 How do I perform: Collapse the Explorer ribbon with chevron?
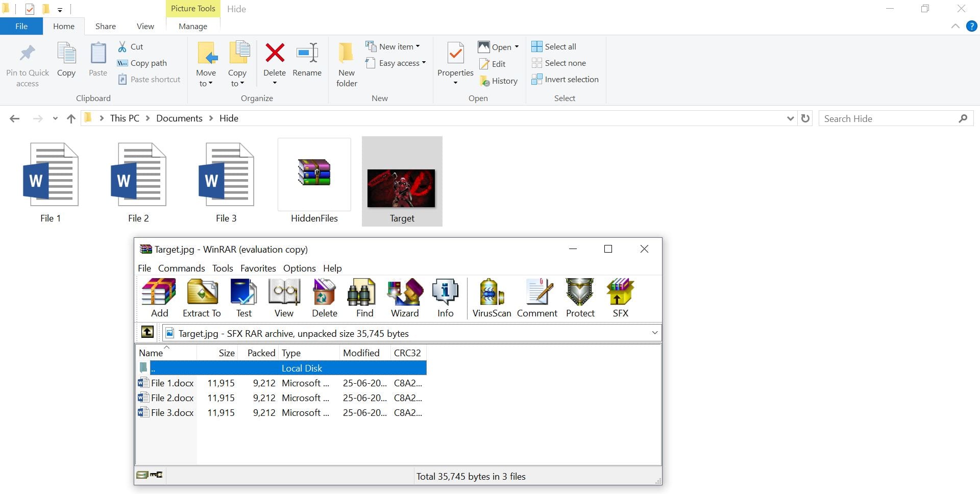point(955,26)
